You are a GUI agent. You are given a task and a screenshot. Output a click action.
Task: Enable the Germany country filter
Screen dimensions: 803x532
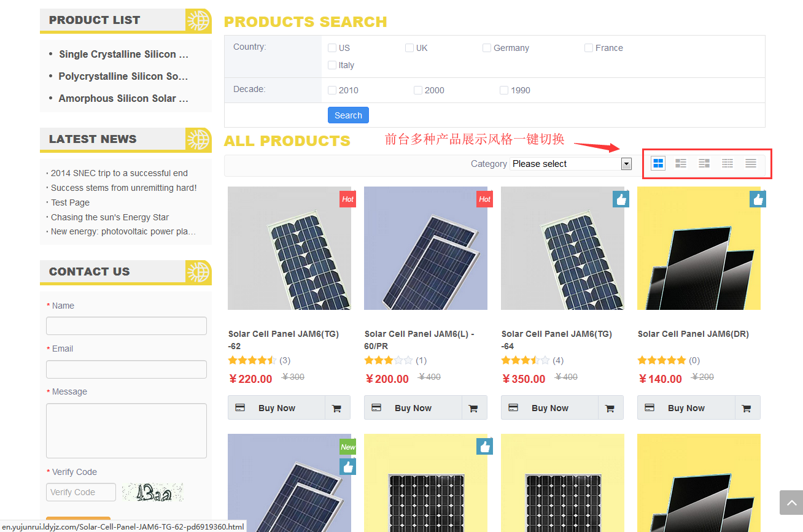click(x=487, y=48)
